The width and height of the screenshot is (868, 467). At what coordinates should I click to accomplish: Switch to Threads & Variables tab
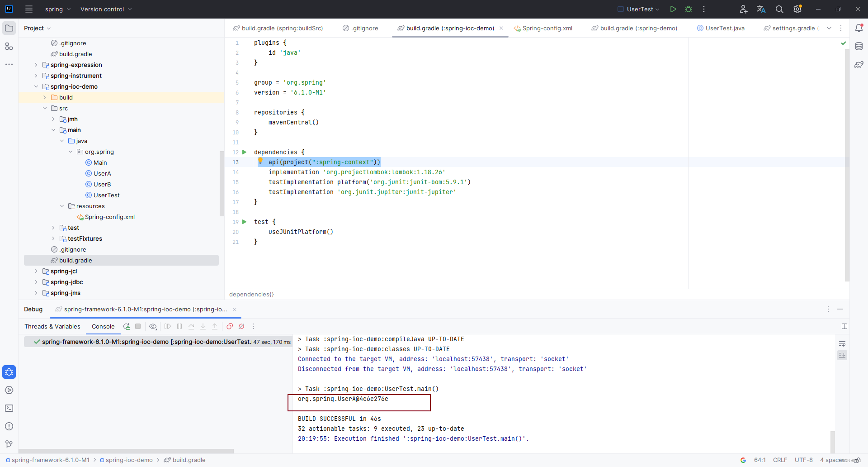pos(52,326)
